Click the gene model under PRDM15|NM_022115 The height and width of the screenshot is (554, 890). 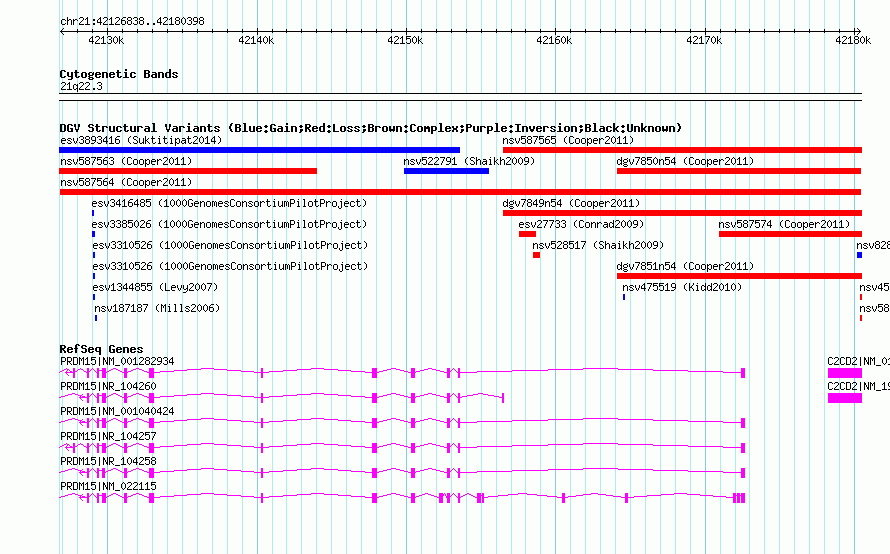[402, 498]
